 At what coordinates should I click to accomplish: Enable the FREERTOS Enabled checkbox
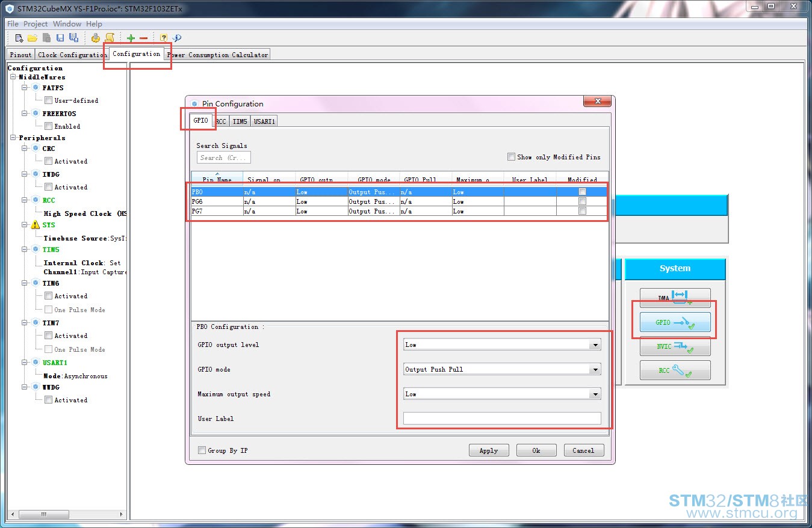tap(48, 126)
